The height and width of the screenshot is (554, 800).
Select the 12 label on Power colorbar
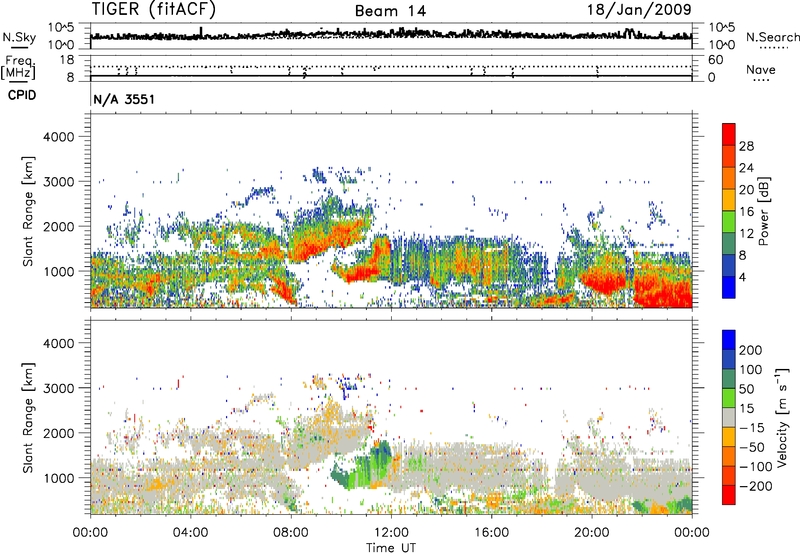[x=746, y=233]
